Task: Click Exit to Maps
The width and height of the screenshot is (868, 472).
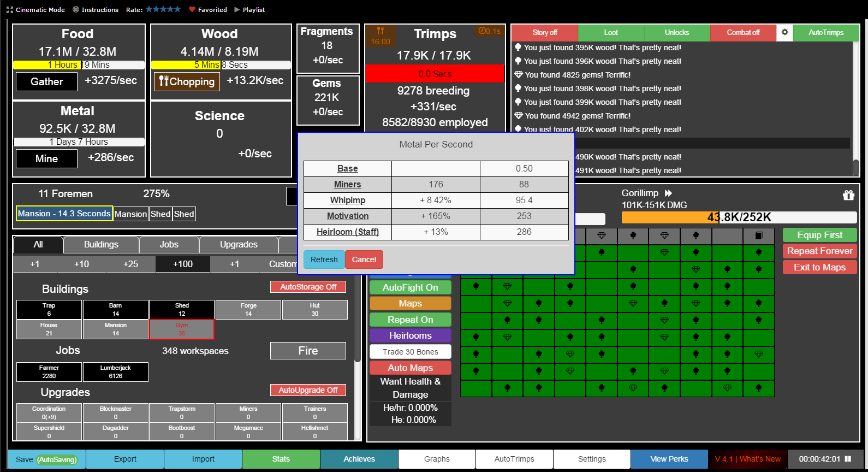Action: click(x=819, y=267)
